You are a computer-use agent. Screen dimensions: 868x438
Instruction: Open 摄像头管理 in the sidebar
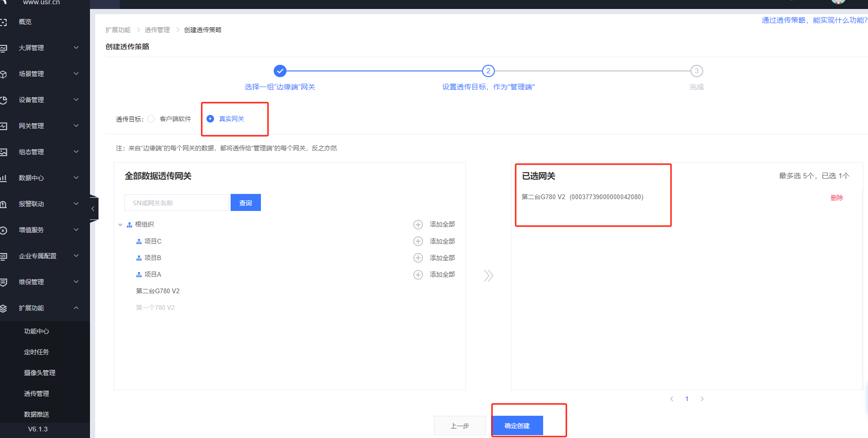point(40,373)
